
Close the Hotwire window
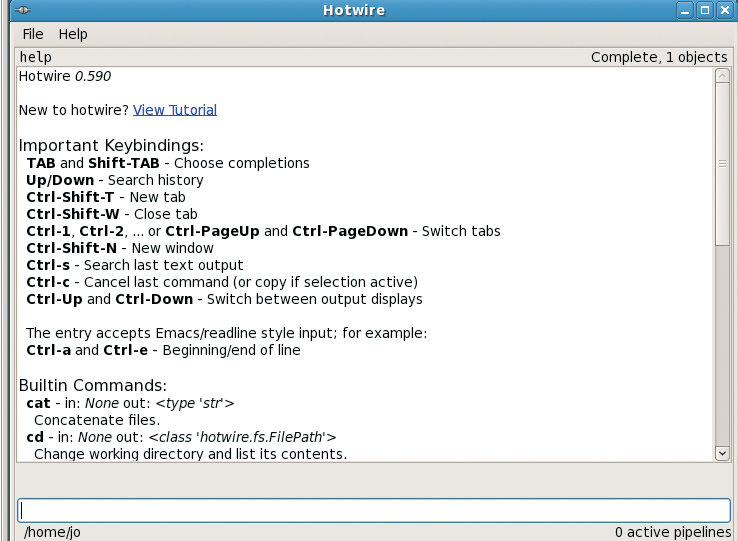725,10
